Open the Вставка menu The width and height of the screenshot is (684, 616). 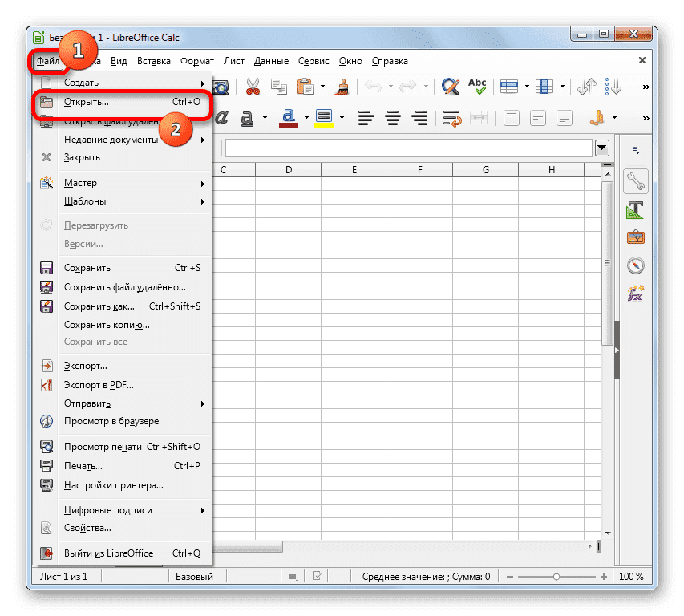(153, 60)
